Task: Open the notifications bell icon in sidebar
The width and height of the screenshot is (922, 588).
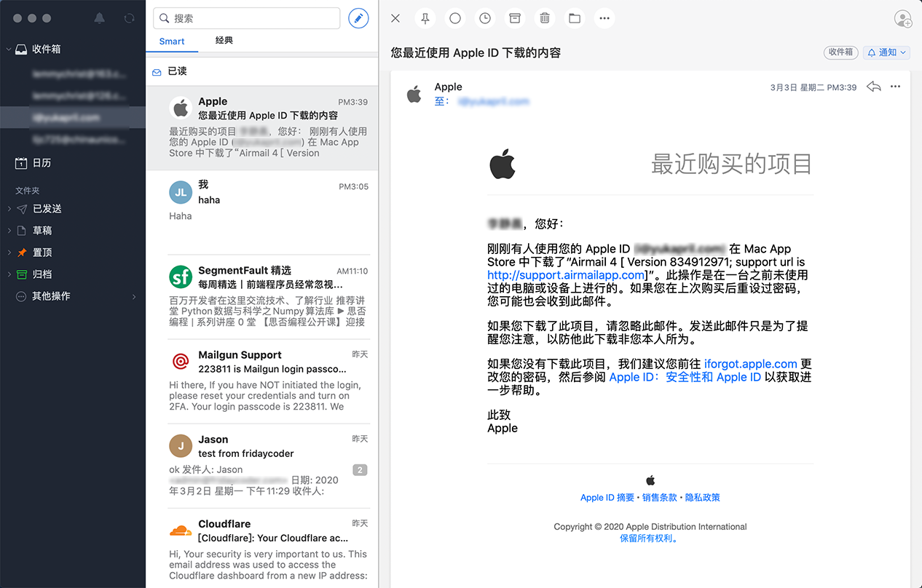Action: tap(100, 18)
